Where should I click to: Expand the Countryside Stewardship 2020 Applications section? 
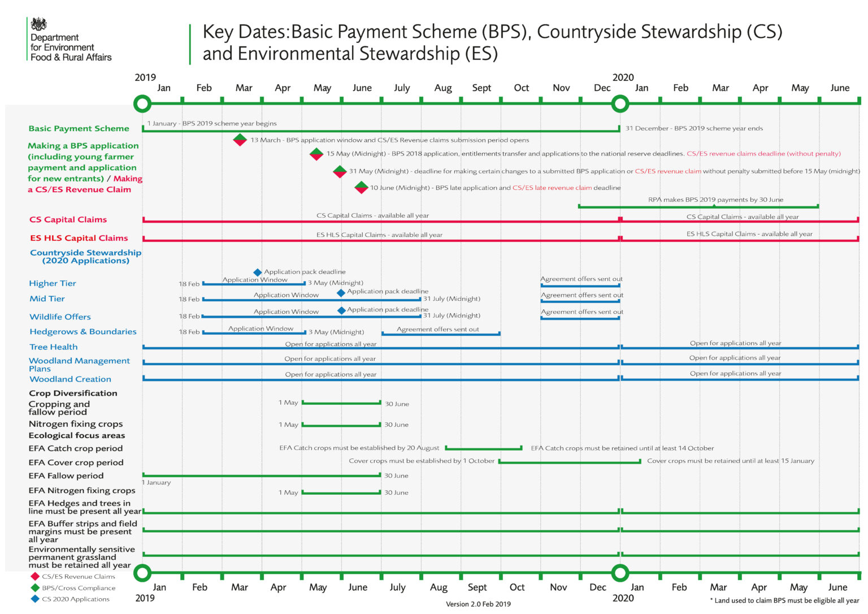pyautogui.click(x=85, y=257)
